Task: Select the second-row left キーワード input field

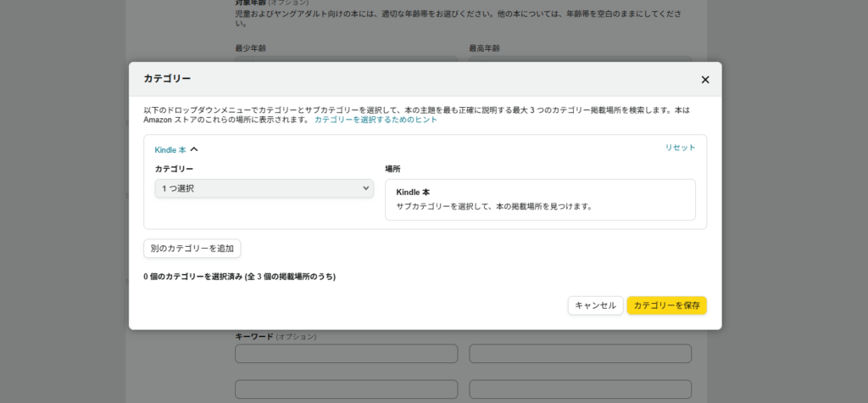Action: point(346,389)
